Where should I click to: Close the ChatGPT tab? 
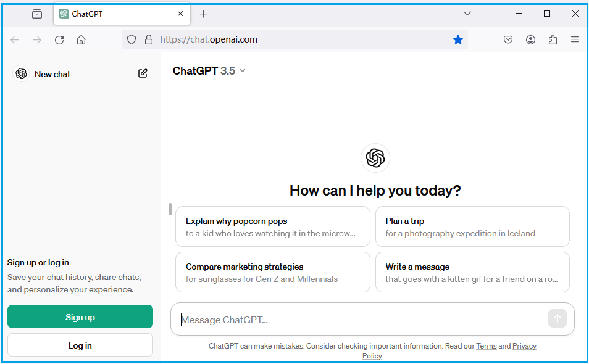point(180,14)
